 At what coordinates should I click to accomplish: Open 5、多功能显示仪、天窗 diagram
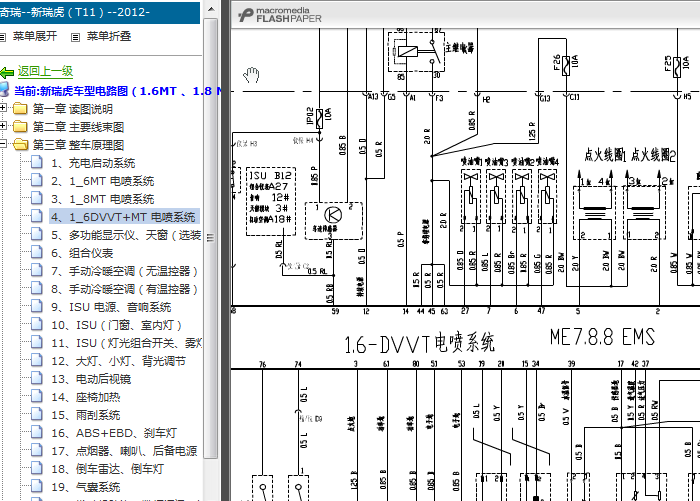pyautogui.click(x=126, y=235)
